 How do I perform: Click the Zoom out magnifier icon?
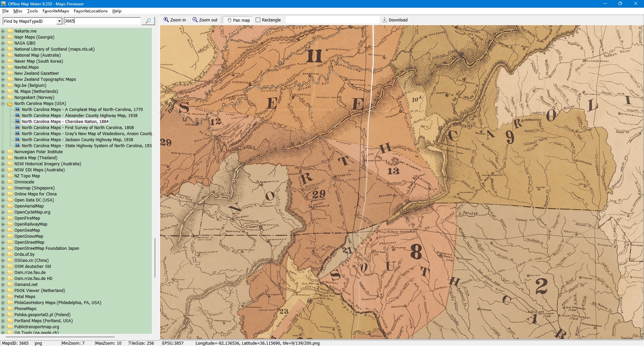click(195, 20)
